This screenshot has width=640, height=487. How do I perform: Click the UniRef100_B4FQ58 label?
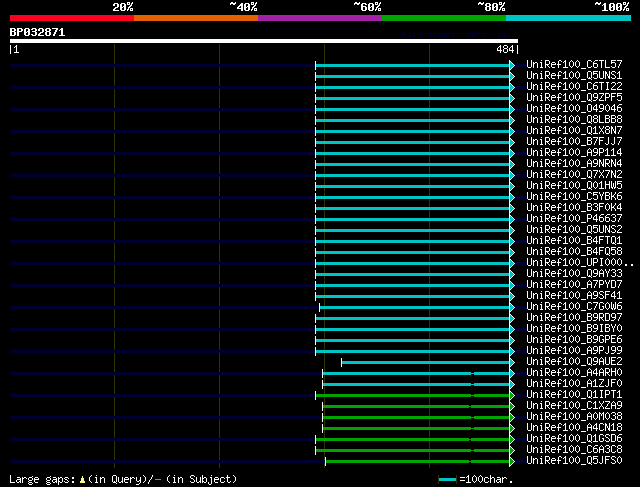tap(574, 252)
